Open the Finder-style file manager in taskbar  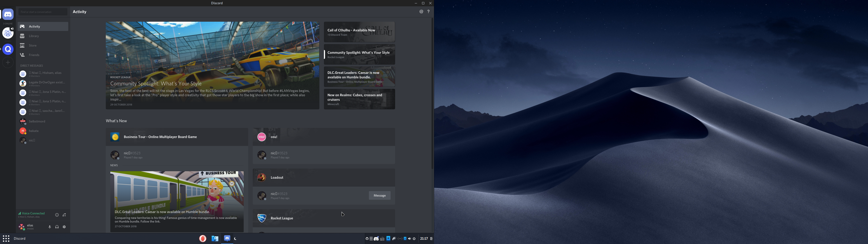pyautogui.click(x=215, y=239)
